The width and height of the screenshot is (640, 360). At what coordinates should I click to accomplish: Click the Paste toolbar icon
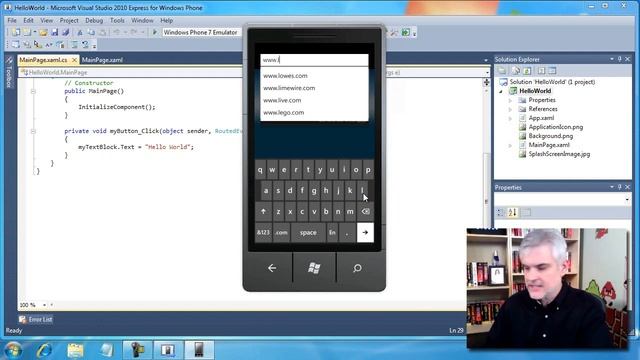[x=102, y=32]
